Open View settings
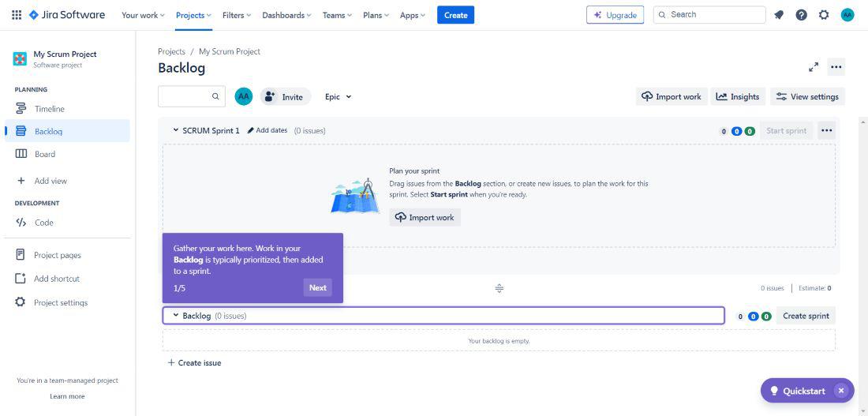Image resolution: width=868 pixels, height=416 pixels. coord(808,96)
